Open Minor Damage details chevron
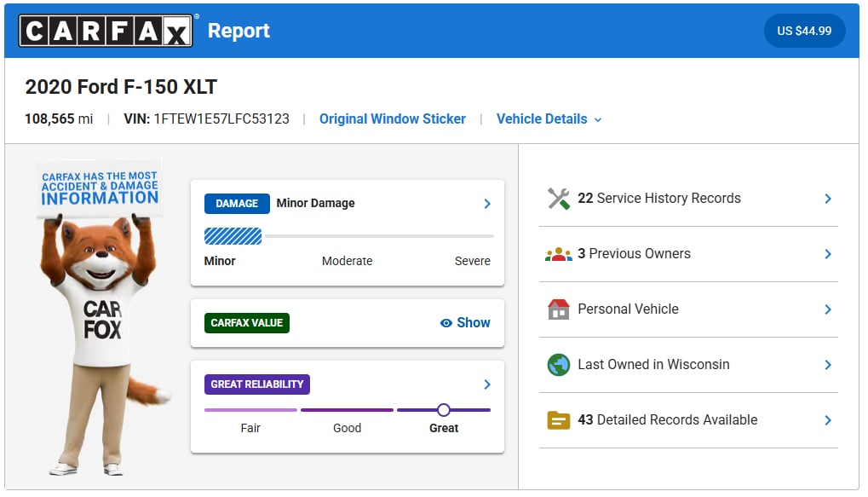 click(487, 204)
